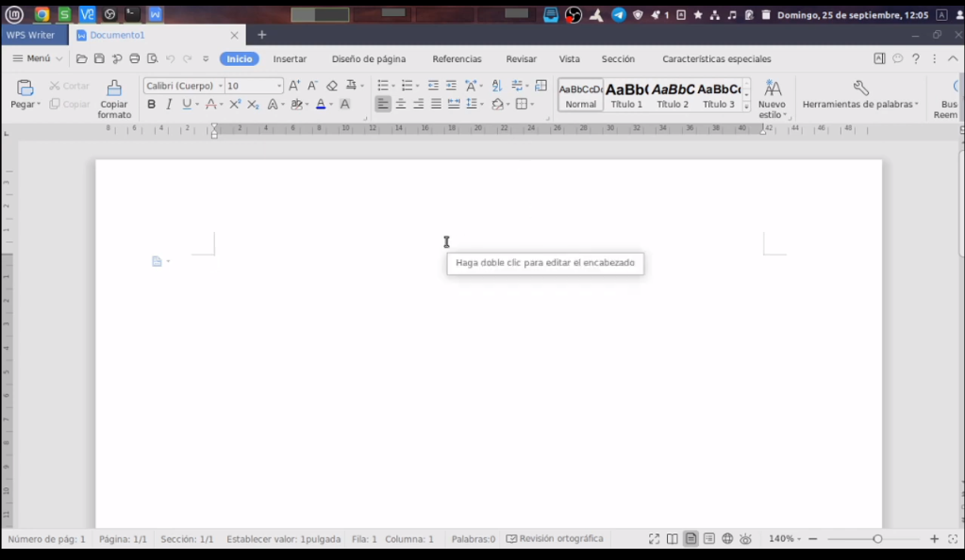This screenshot has height=560, width=965.
Task: Sort text with the A-Z sort icon
Action: click(497, 86)
